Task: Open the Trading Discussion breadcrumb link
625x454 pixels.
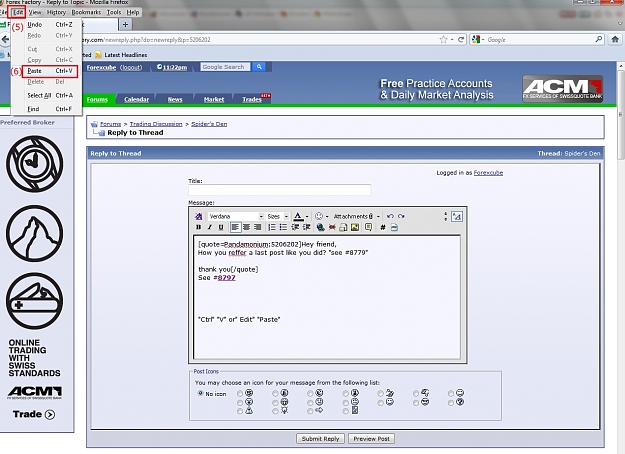Action: click(156, 124)
